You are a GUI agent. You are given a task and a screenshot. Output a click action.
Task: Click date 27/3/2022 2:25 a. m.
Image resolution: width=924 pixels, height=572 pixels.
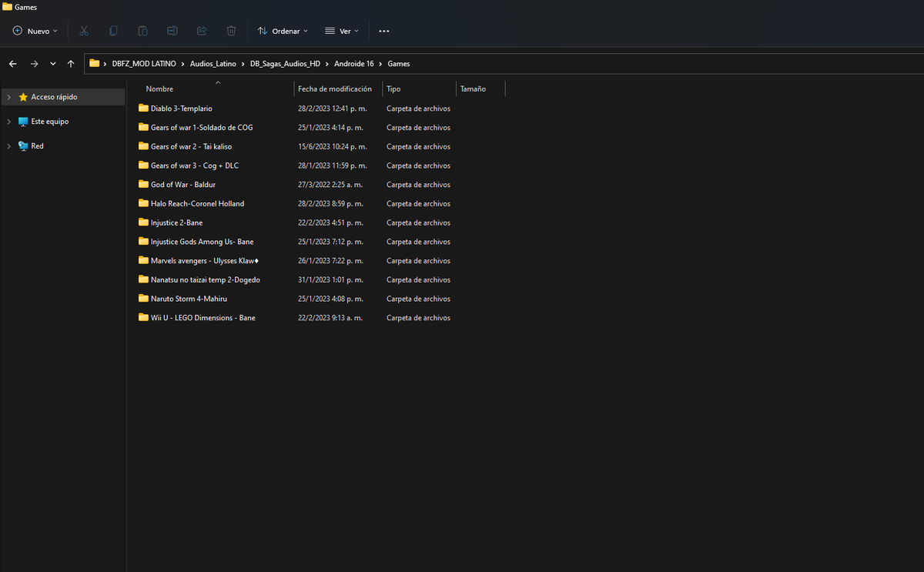click(x=330, y=185)
